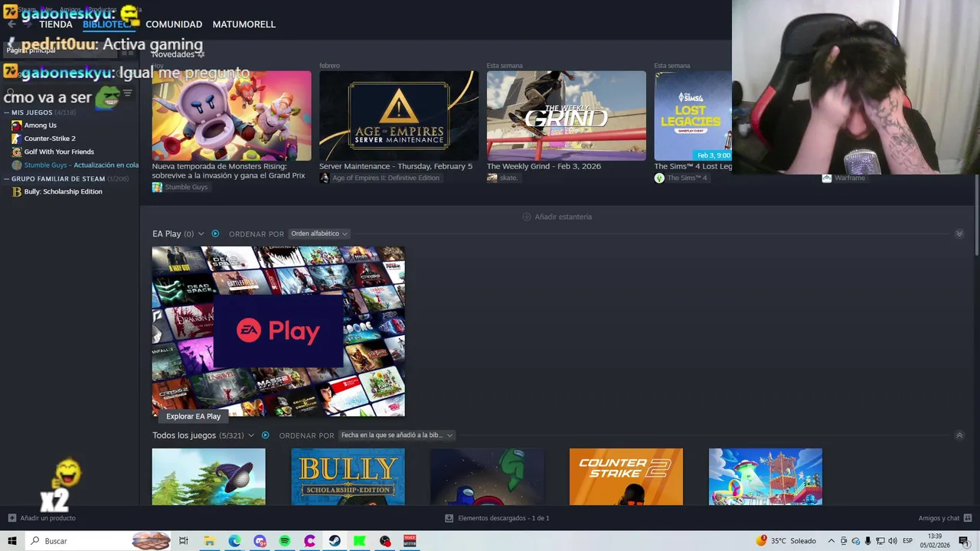Open the MATUMORELL profile tab
Screen dimensions: 980x551
coord(244,24)
